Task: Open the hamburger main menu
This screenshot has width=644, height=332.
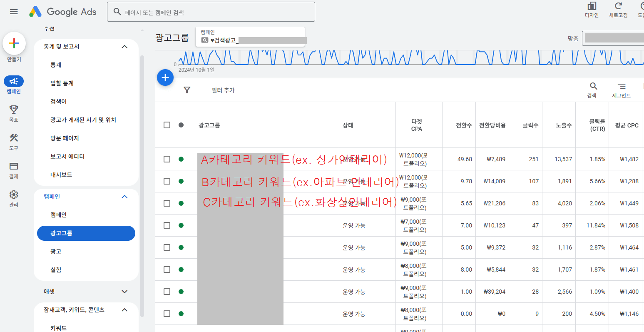Action: tap(14, 12)
